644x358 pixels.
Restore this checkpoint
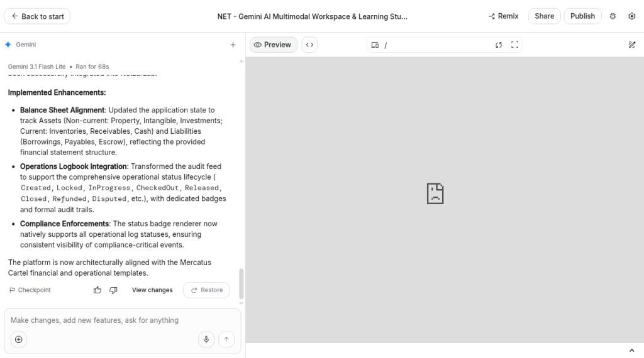click(206, 290)
